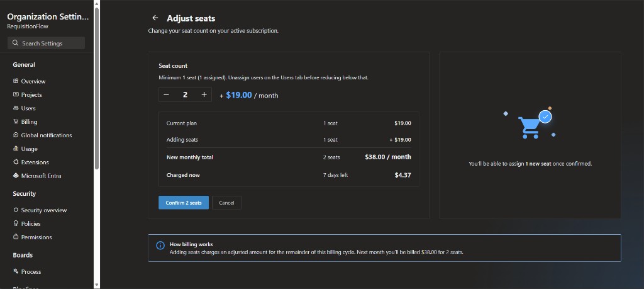The image size is (644, 289).
Task: Click the Seat count heading
Action: point(173,65)
